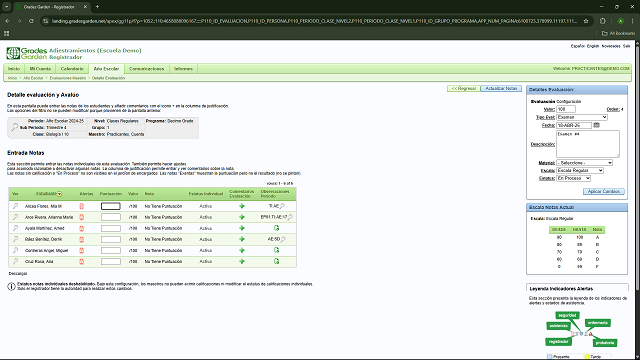Image resolution: width=640 pixels, height=360 pixels.
Task: Click the red alert icon for Cruz Rosa
Action: point(82,261)
